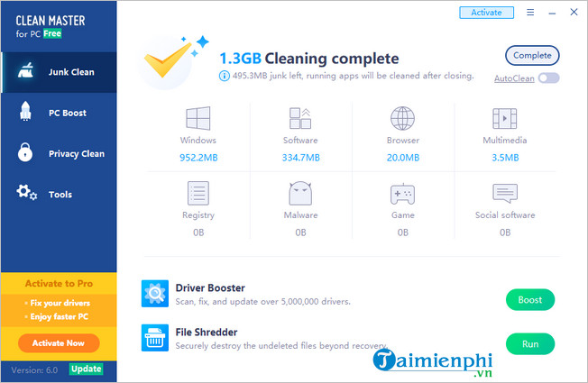Click the Activate button at top

pos(486,13)
